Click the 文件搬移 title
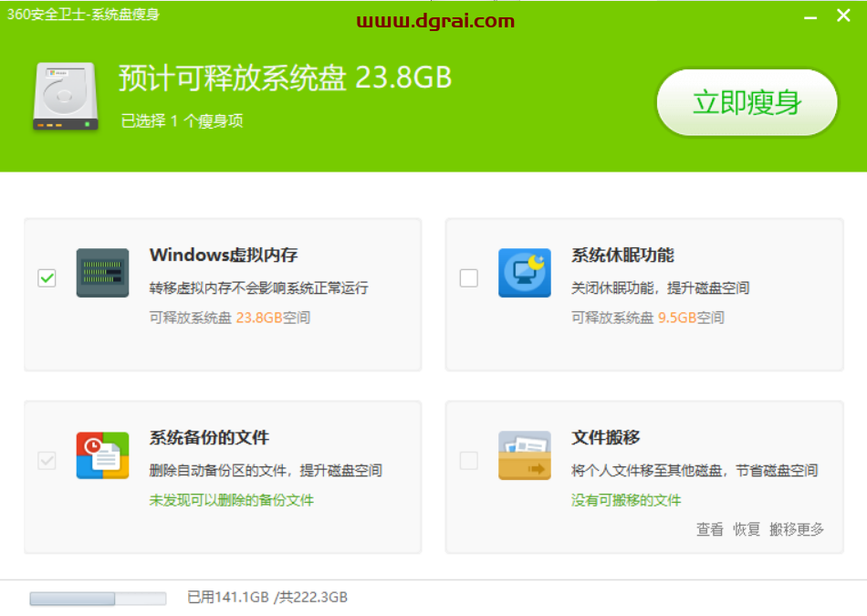The height and width of the screenshot is (616, 867). pyautogui.click(x=605, y=437)
